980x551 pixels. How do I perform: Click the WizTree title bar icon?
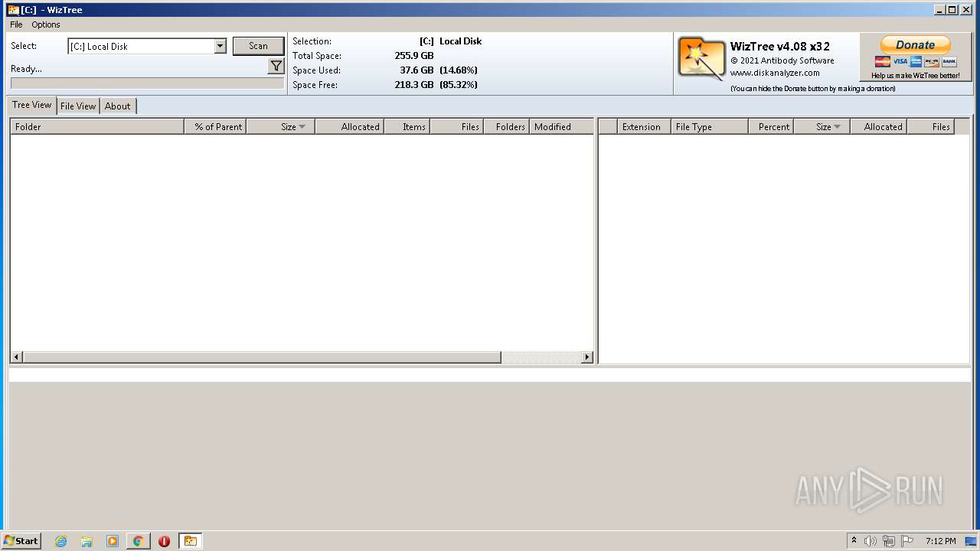(x=13, y=10)
